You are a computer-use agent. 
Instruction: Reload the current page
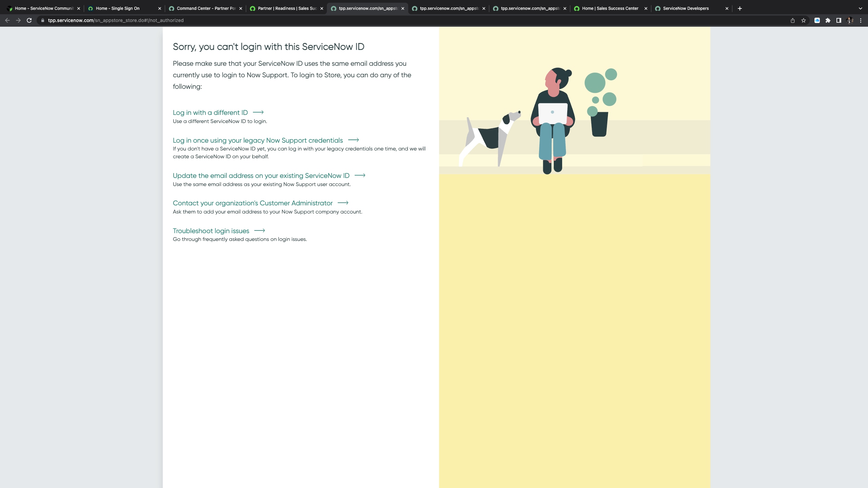click(x=29, y=20)
